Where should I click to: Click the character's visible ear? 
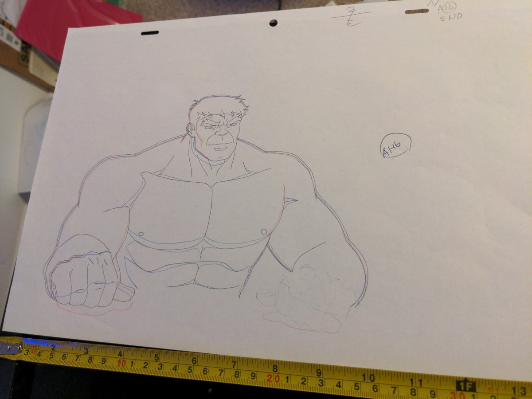(x=192, y=130)
